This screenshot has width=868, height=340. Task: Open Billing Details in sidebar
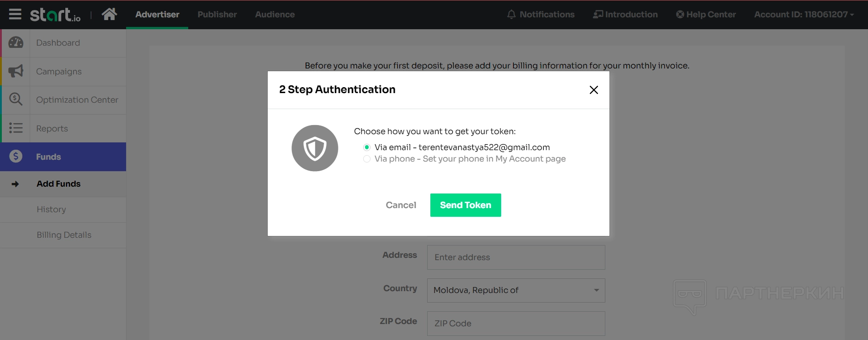pos(64,235)
